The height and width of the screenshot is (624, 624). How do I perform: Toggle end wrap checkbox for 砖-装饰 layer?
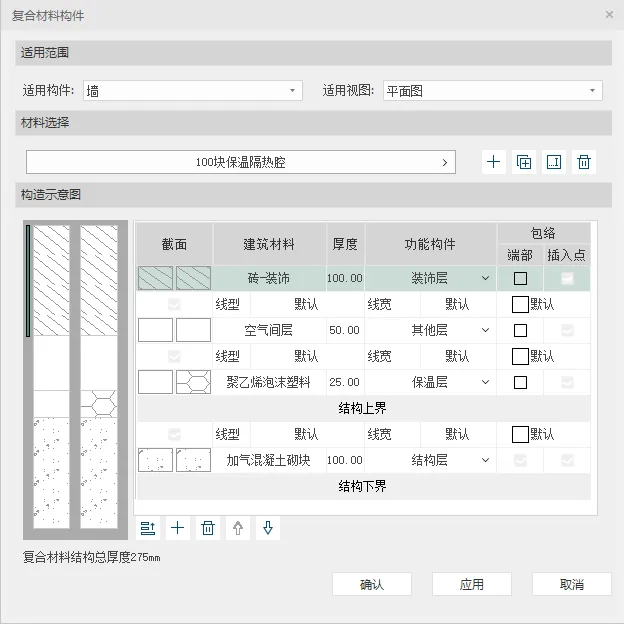click(x=520, y=278)
